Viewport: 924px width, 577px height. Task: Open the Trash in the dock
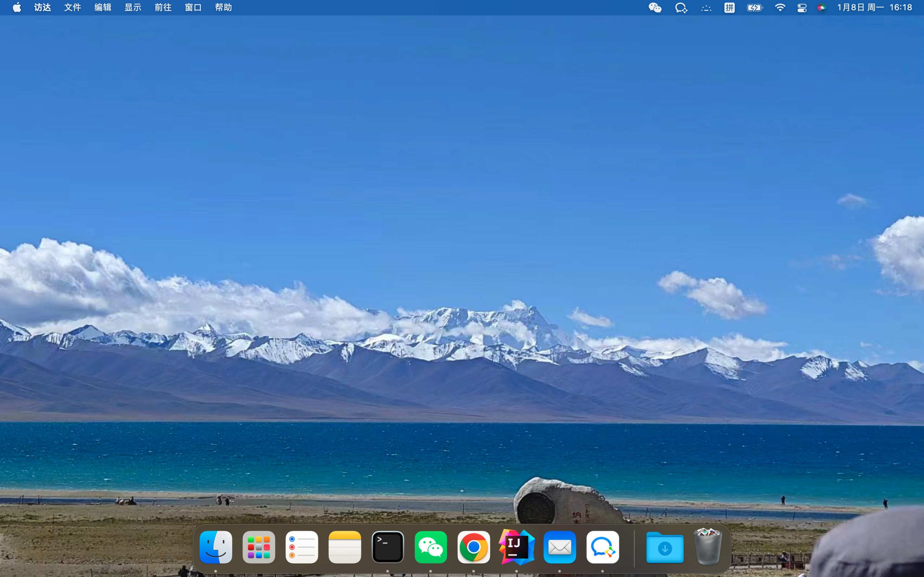click(x=708, y=547)
